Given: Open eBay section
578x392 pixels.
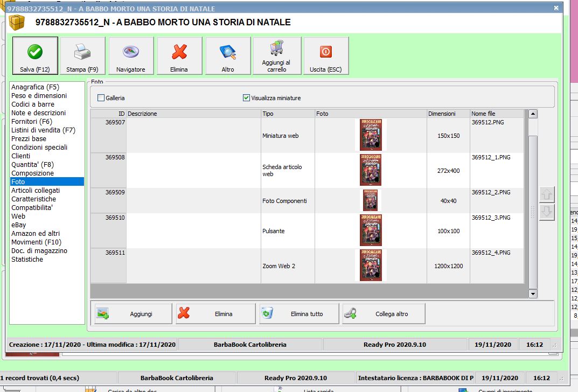Looking at the screenshot, I should pos(18,225).
